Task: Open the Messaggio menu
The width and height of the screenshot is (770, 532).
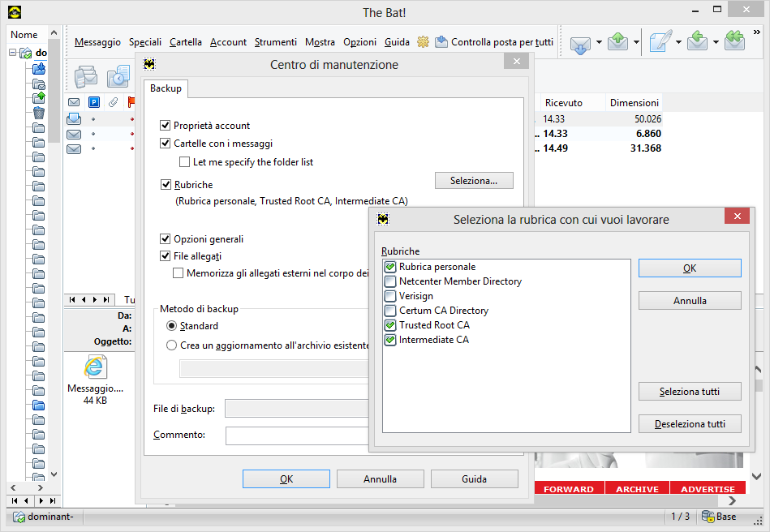Action: coord(97,42)
